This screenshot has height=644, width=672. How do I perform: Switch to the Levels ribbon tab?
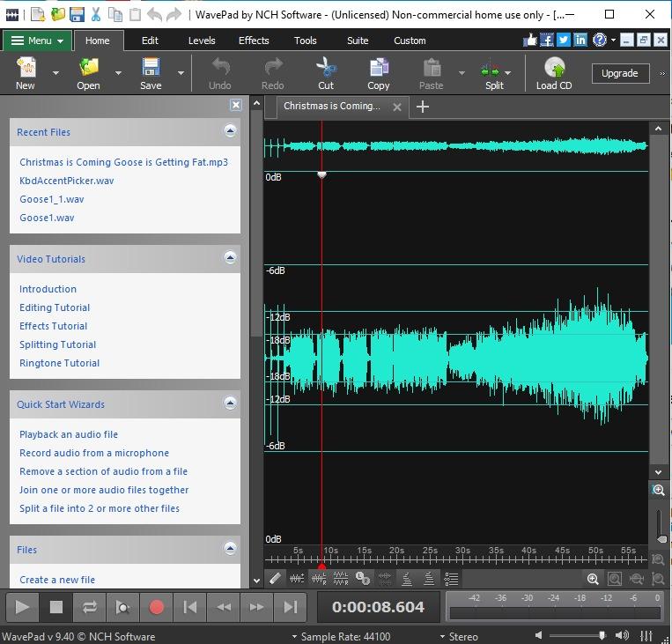click(202, 41)
